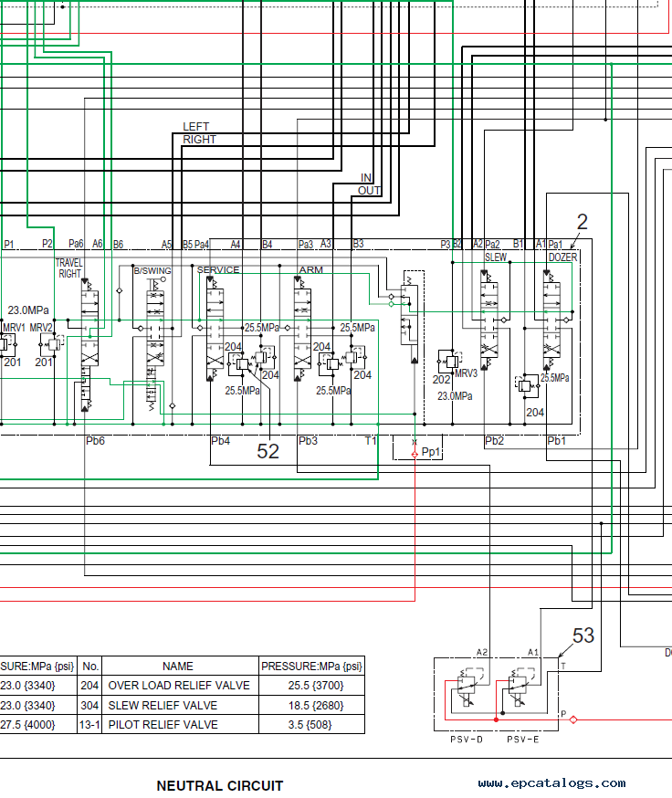Viewport: 672px width, 798px height.
Task: Click the OUT line label
Action: (370, 191)
